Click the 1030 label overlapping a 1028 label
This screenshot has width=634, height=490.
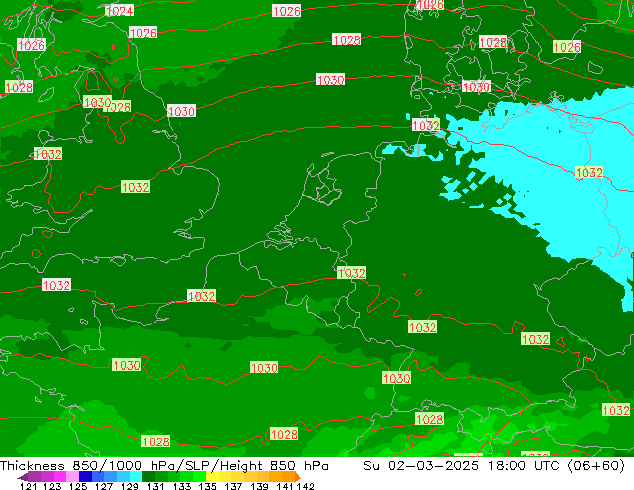pyautogui.click(x=97, y=102)
